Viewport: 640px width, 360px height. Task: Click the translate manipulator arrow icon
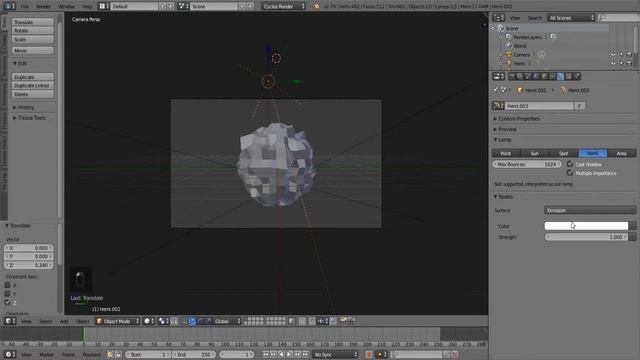[x=192, y=321]
